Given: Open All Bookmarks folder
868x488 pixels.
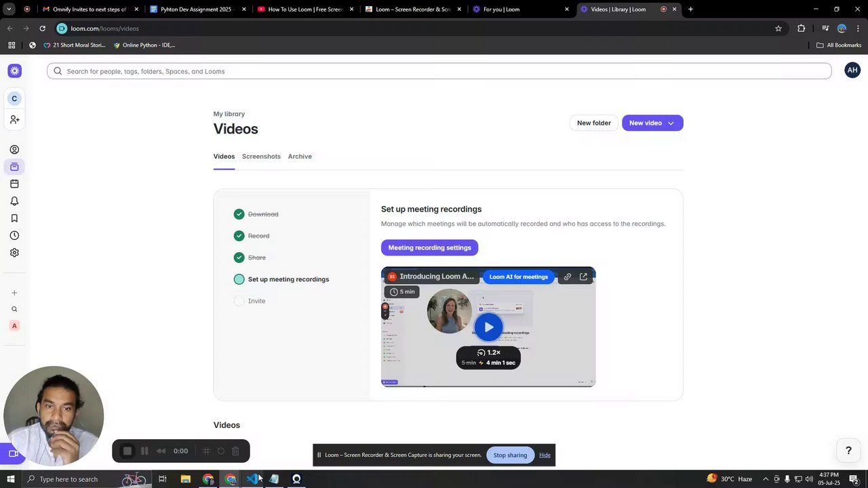Looking at the screenshot, I should (839, 45).
